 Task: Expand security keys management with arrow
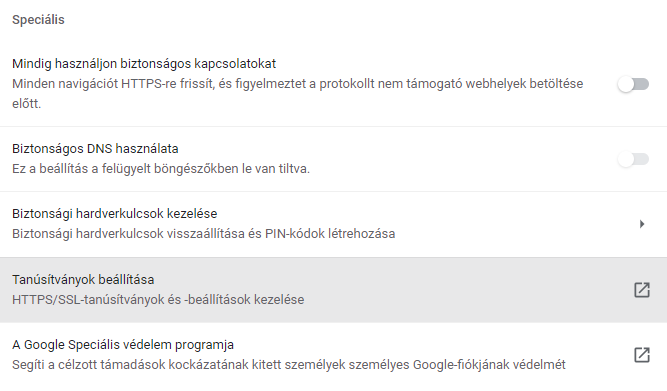(642, 224)
